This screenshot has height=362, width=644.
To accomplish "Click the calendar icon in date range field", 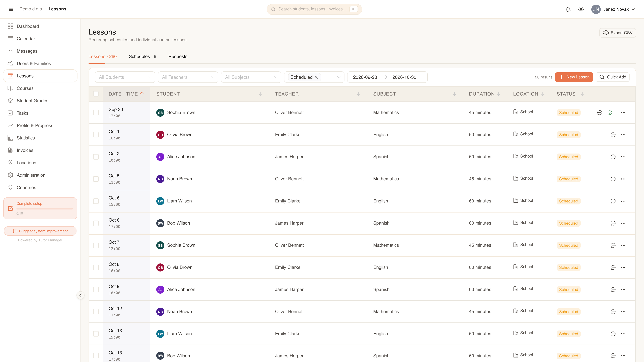I will 421,77.
